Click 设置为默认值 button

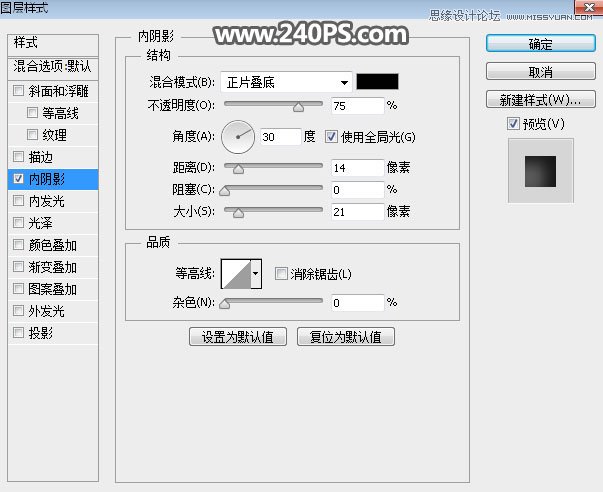(238, 337)
